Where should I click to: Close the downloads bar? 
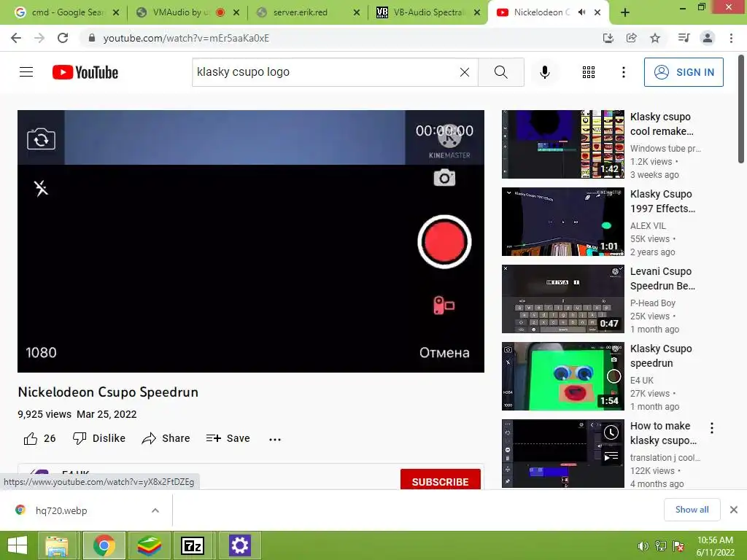734,510
